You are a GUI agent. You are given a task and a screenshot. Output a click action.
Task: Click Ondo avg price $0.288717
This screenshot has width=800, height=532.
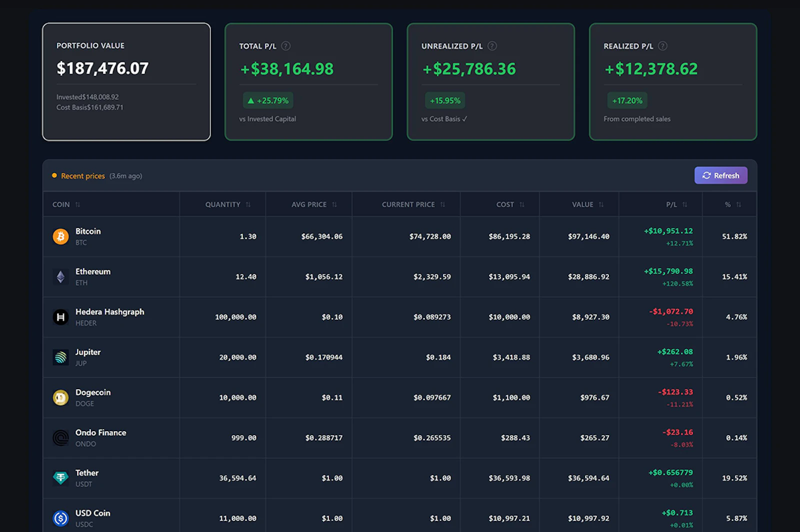(x=324, y=438)
